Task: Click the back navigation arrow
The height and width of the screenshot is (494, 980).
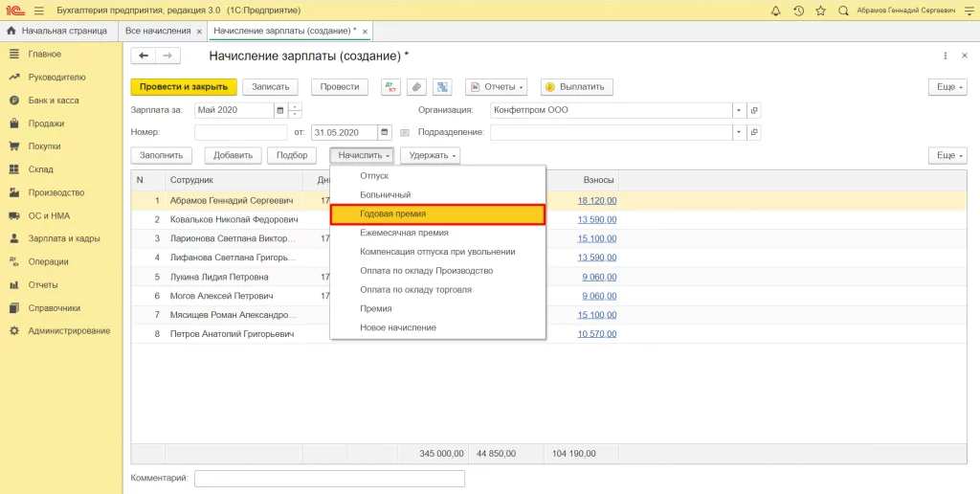Action: [x=145, y=56]
